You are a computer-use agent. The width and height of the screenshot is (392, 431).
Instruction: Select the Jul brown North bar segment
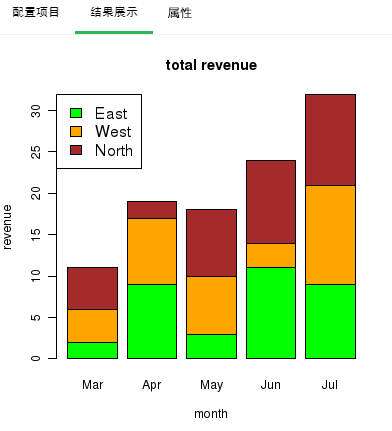pos(330,140)
